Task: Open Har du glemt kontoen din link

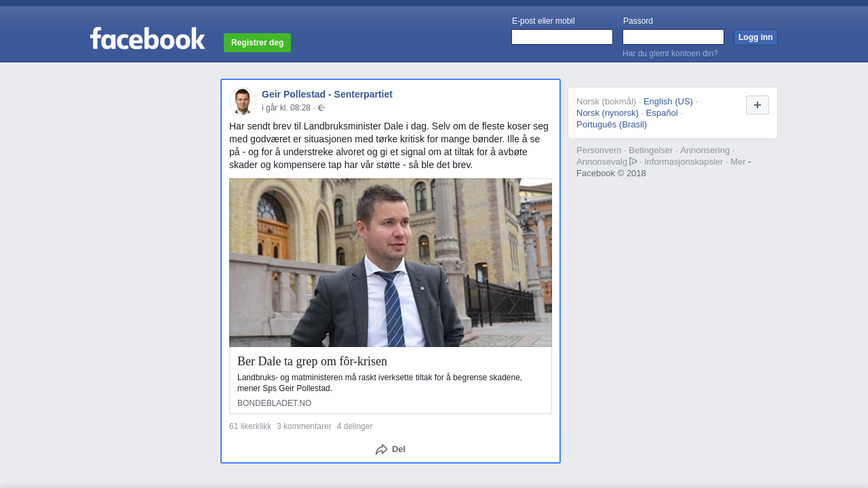Action: [x=670, y=54]
